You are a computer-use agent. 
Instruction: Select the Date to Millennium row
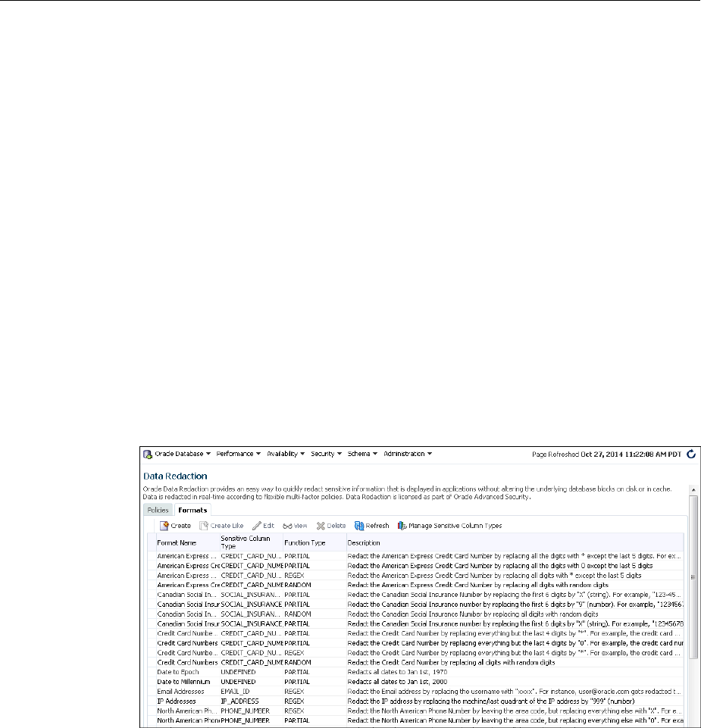pyautogui.click(x=416, y=682)
